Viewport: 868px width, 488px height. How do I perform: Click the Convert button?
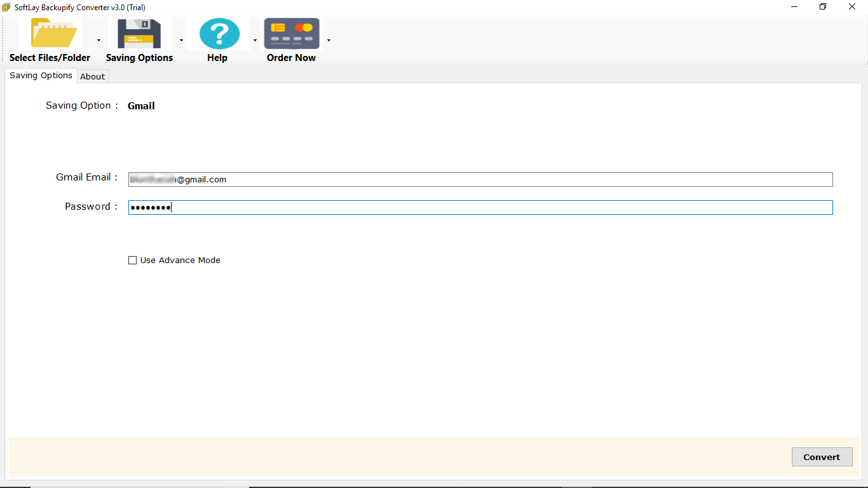coord(822,457)
